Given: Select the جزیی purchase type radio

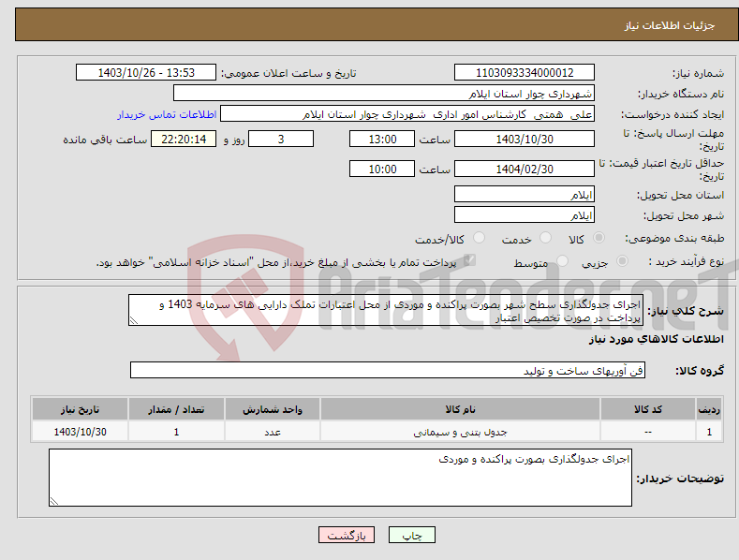Looking at the screenshot, I should pos(622,260).
